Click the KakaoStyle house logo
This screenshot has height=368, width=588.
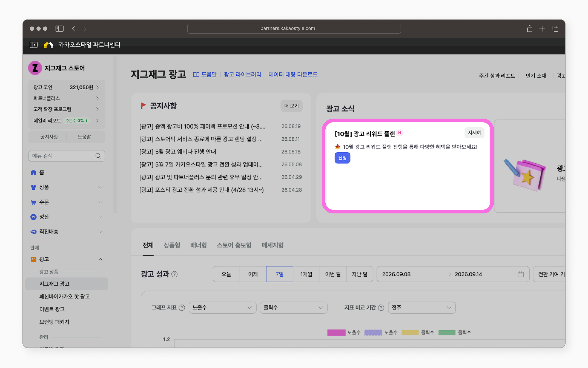49,45
